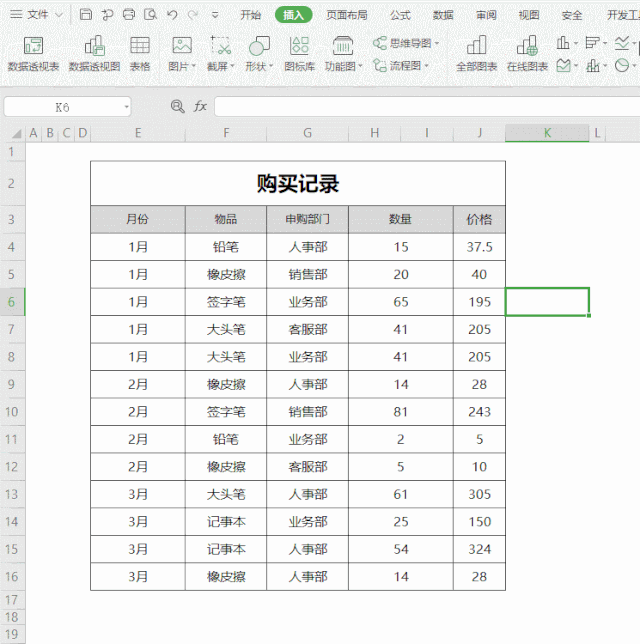Open the 数据 ribbon tab
640x644 pixels.
point(443,15)
